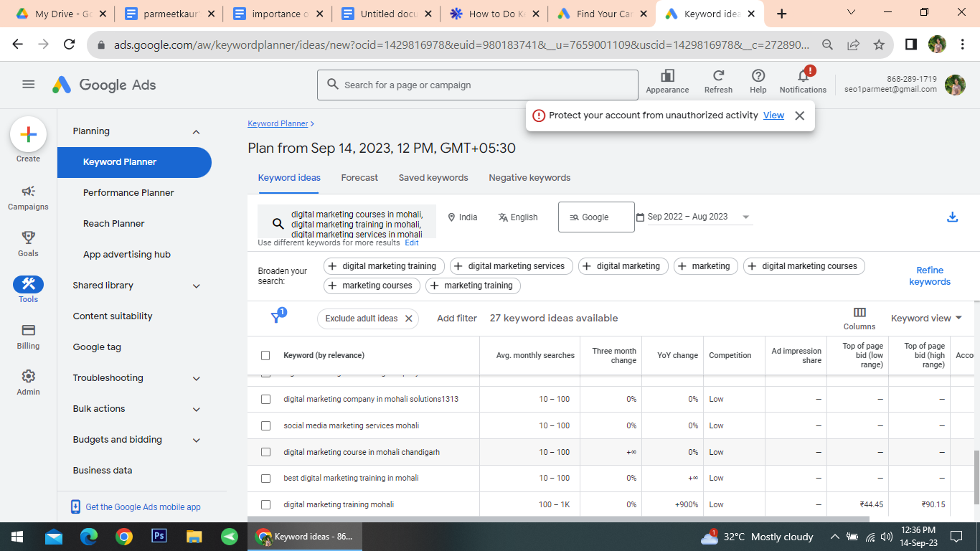
Task: Click the Appearance icon in header
Action: 667,81
